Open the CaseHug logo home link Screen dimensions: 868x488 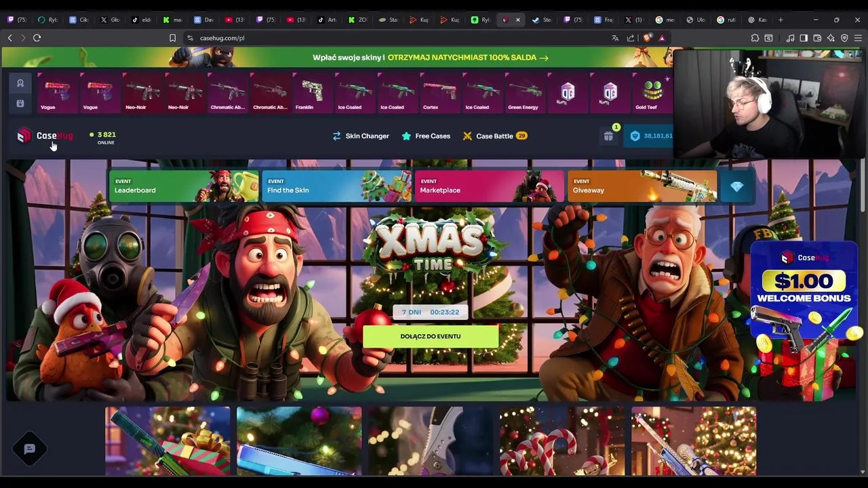[x=45, y=136]
